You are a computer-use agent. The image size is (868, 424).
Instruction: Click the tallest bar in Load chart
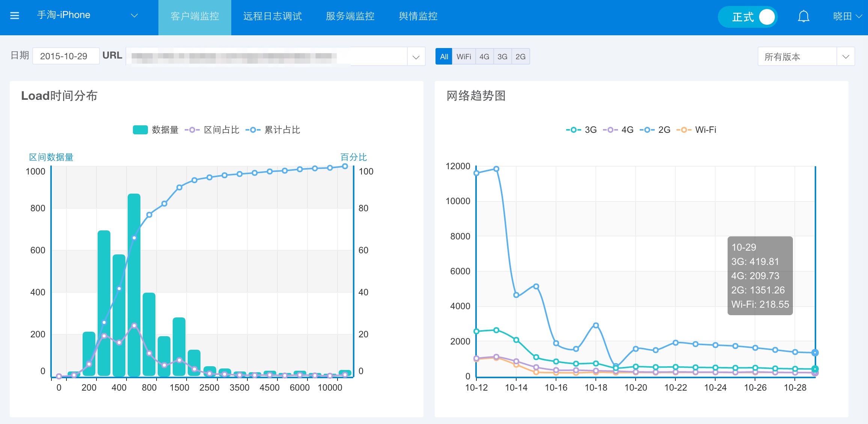(134, 285)
